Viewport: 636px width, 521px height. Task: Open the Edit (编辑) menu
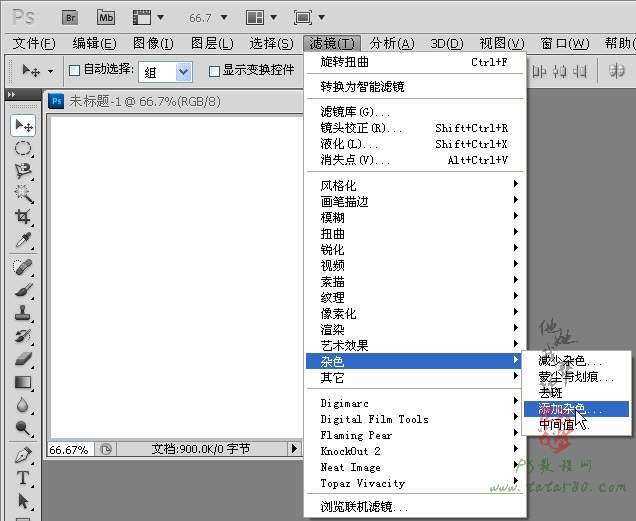click(95, 43)
